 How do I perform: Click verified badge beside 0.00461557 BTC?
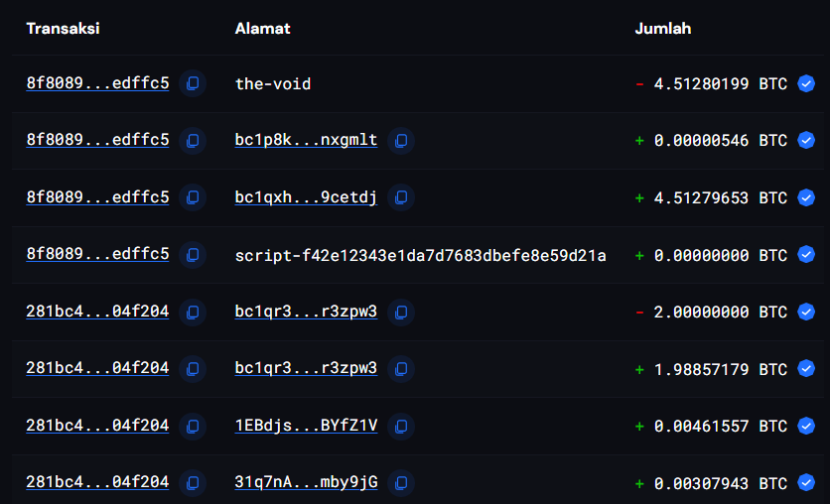(x=806, y=426)
